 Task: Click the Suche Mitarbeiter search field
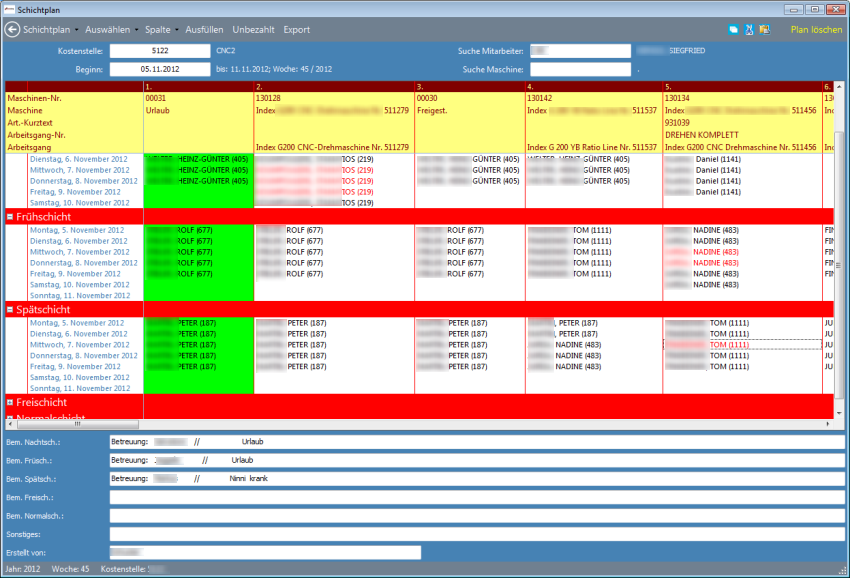pyautogui.click(x=581, y=51)
